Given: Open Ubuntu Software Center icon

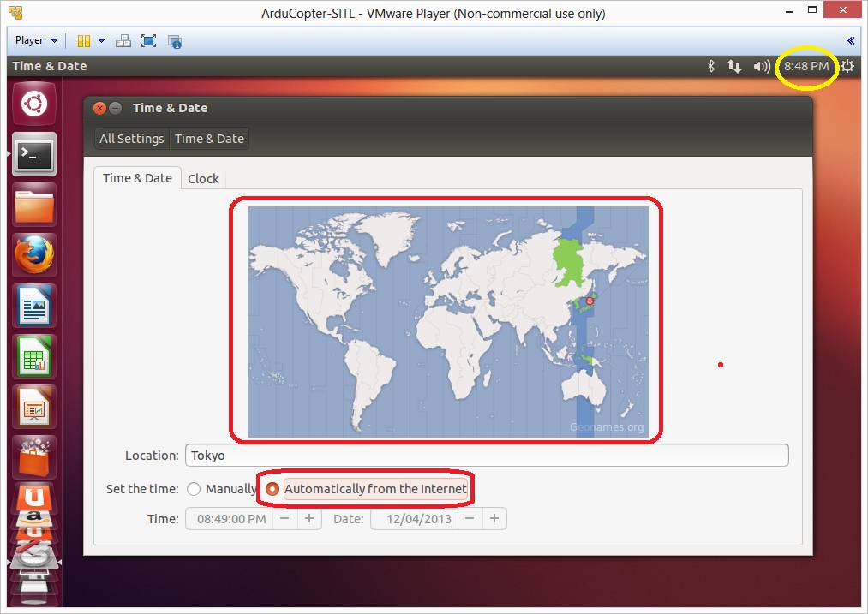Looking at the screenshot, I should (34, 456).
